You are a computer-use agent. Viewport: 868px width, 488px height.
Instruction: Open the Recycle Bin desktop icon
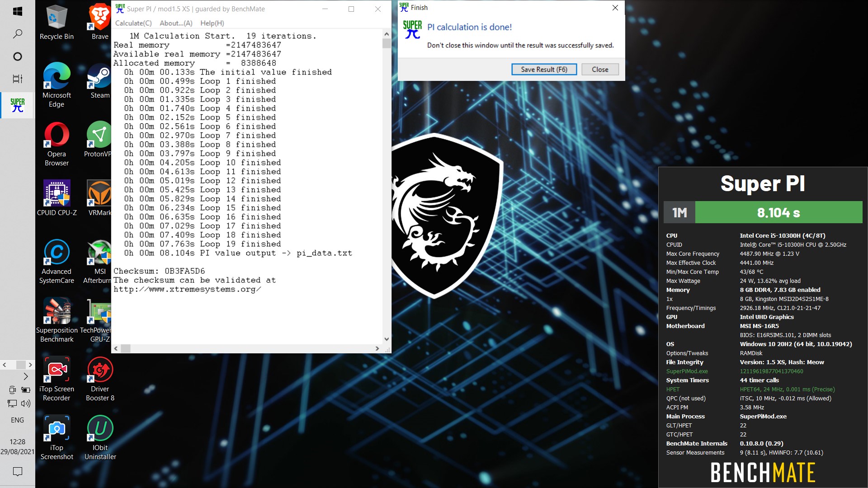pyautogui.click(x=57, y=23)
